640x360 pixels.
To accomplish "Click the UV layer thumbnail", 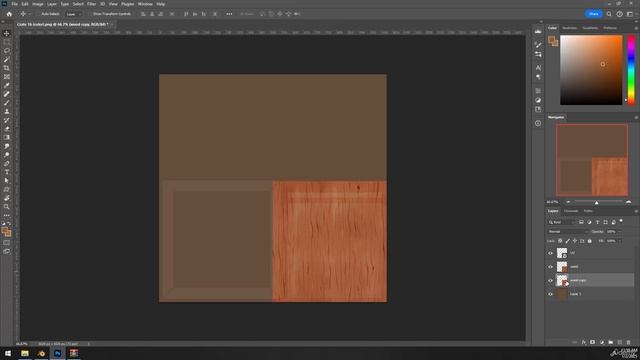I will click(x=562, y=253).
